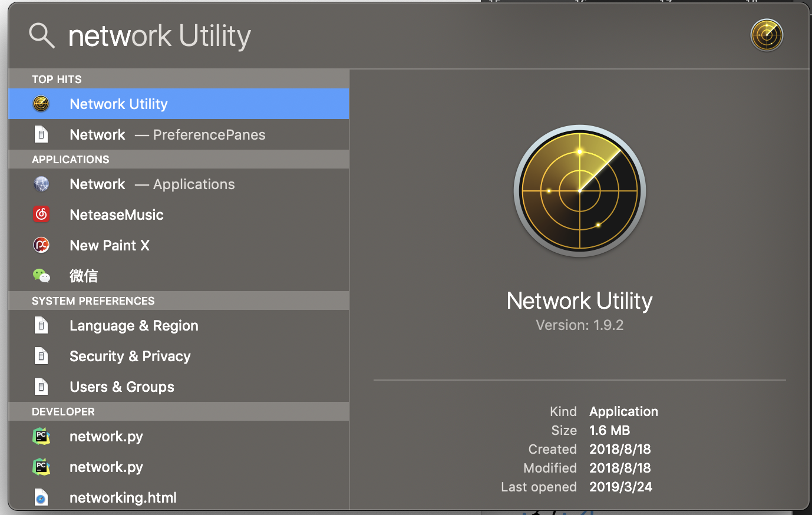Click the Spotlight magnifying glass icon
This screenshot has height=515, width=812.
click(42, 36)
